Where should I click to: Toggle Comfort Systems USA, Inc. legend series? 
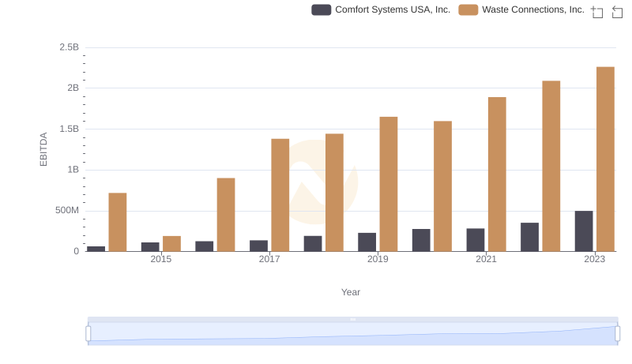coord(381,9)
